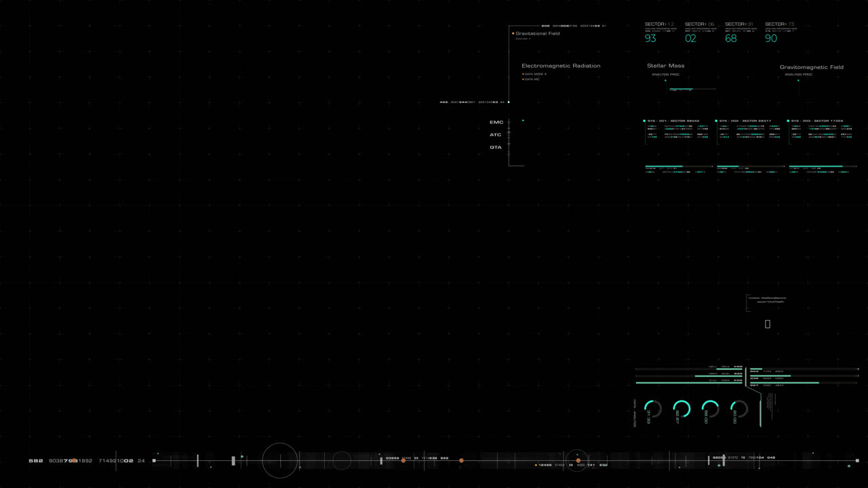Viewport: 868px width, 488px height.
Task: Click the longest teal progress bar in analysis panel
Action: pyautogui.click(x=688, y=382)
